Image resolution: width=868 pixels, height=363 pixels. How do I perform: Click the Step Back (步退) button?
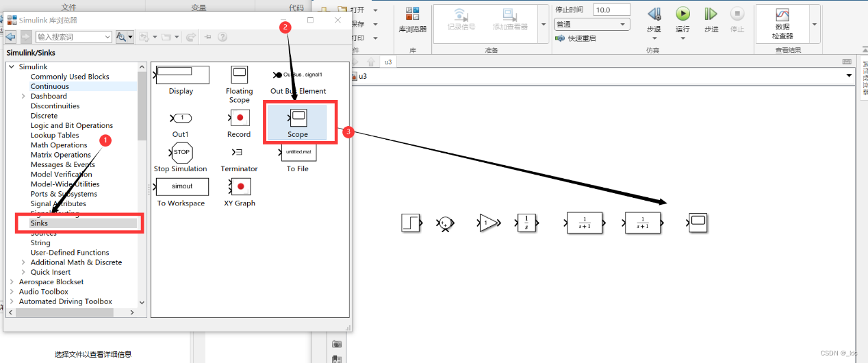[x=654, y=19]
